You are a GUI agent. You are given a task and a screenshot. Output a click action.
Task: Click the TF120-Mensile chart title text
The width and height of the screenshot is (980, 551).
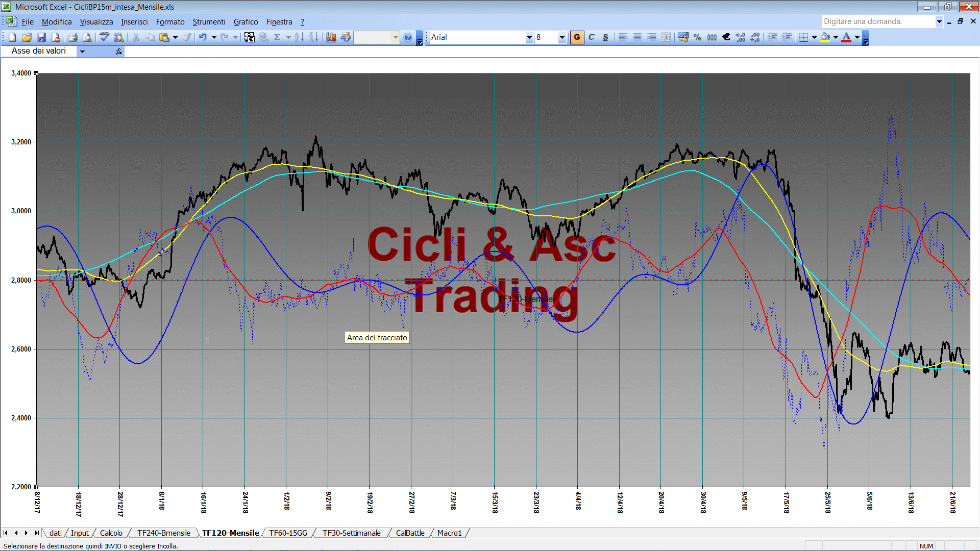pos(526,299)
